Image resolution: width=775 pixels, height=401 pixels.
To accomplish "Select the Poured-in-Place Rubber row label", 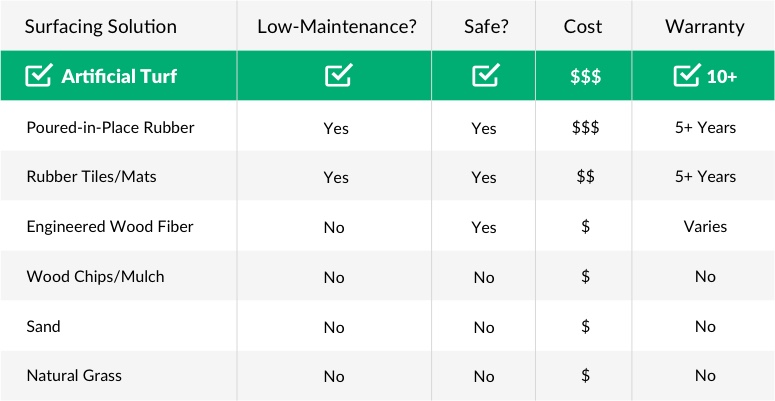I will [111, 128].
